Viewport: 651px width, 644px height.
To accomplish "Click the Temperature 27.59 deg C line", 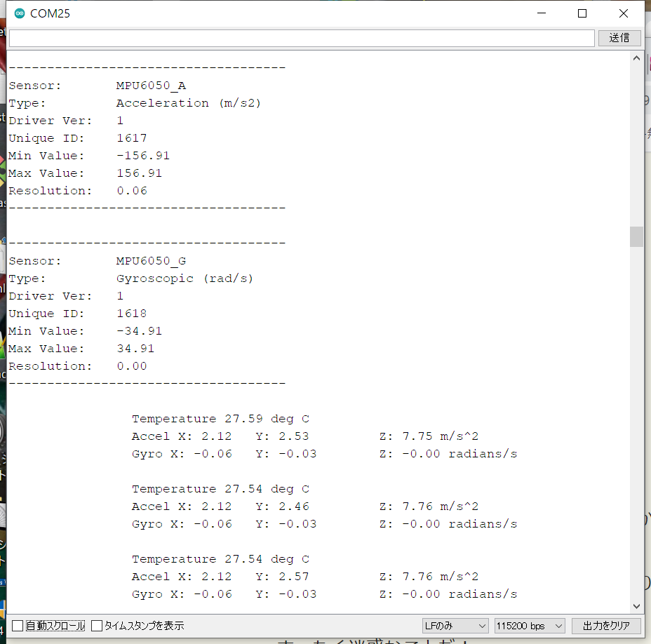I will coord(220,419).
